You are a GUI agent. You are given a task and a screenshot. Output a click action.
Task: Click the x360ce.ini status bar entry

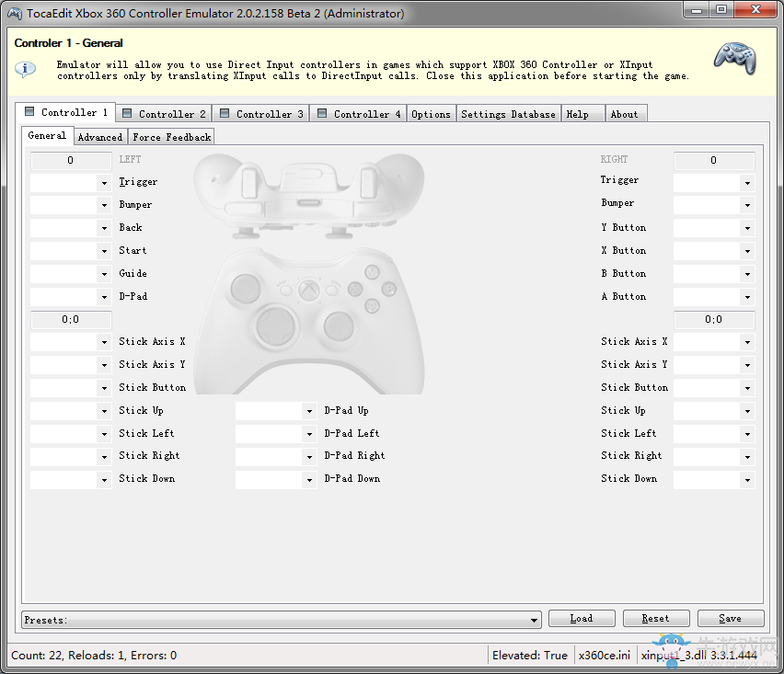point(604,655)
